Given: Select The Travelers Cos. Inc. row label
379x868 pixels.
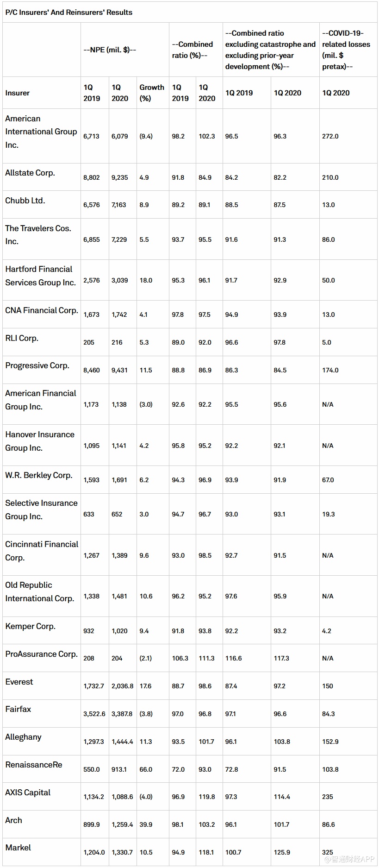Looking at the screenshot, I should [38, 235].
